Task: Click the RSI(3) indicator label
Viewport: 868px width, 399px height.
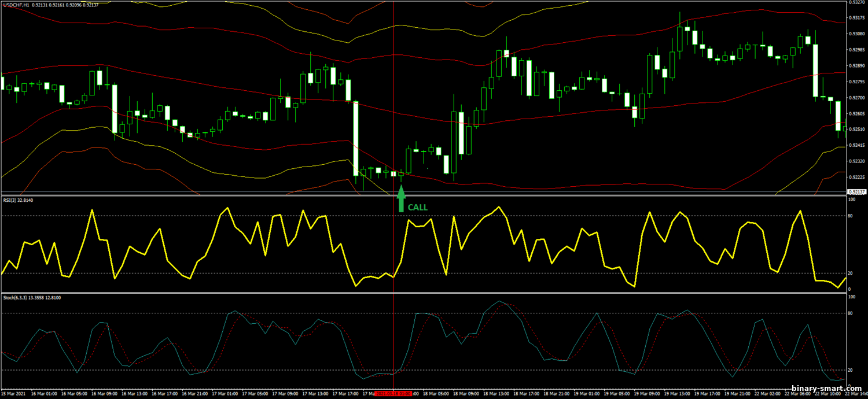Action: click(x=17, y=200)
